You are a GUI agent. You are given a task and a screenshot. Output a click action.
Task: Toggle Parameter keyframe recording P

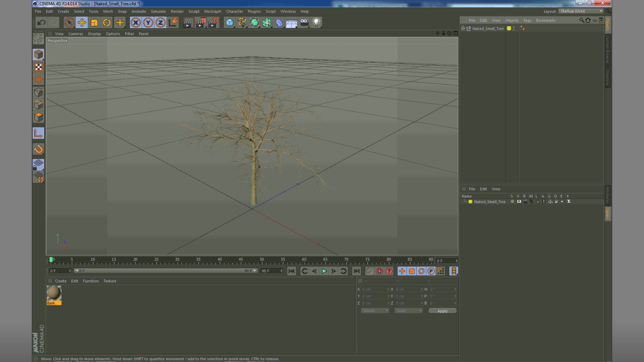coord(431,271)
